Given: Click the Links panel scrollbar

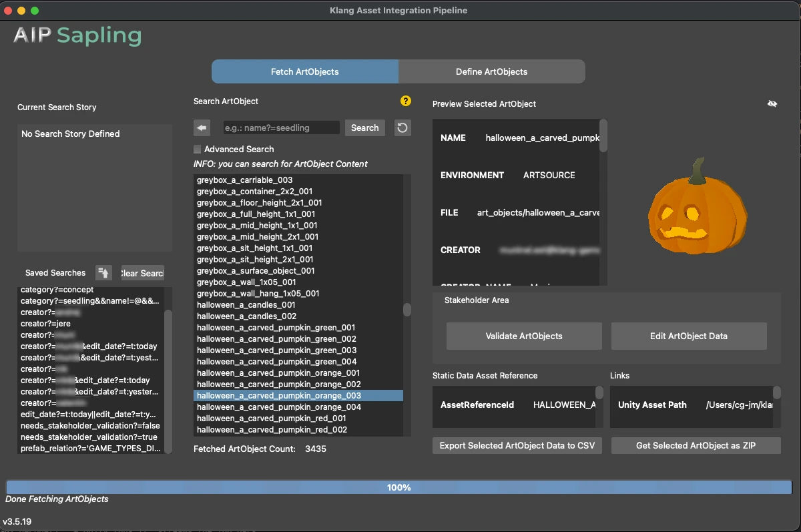Looking at the screenshot, I should [x=777, y=392].
